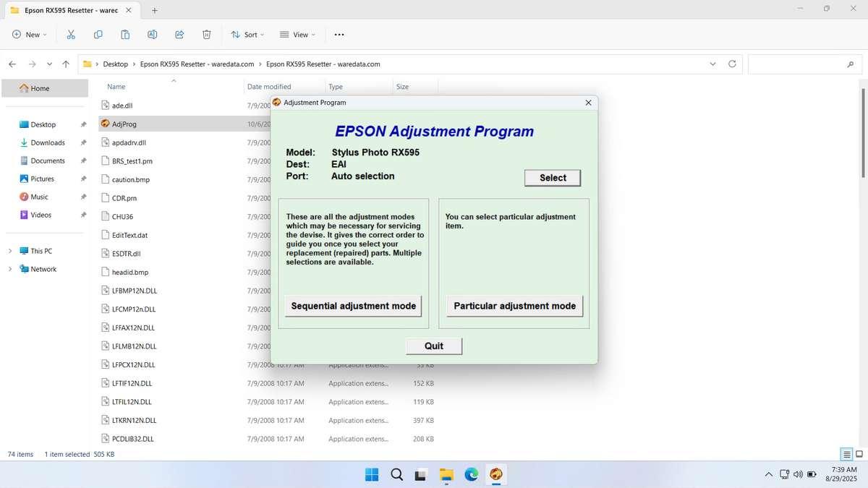Select the Rename icon in the toolbar

(152, 34)
